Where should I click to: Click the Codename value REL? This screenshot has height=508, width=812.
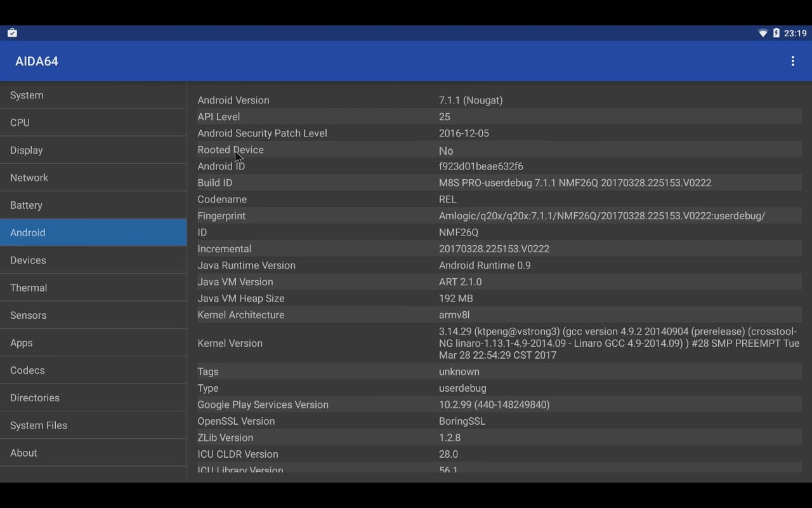click(448, 199)
